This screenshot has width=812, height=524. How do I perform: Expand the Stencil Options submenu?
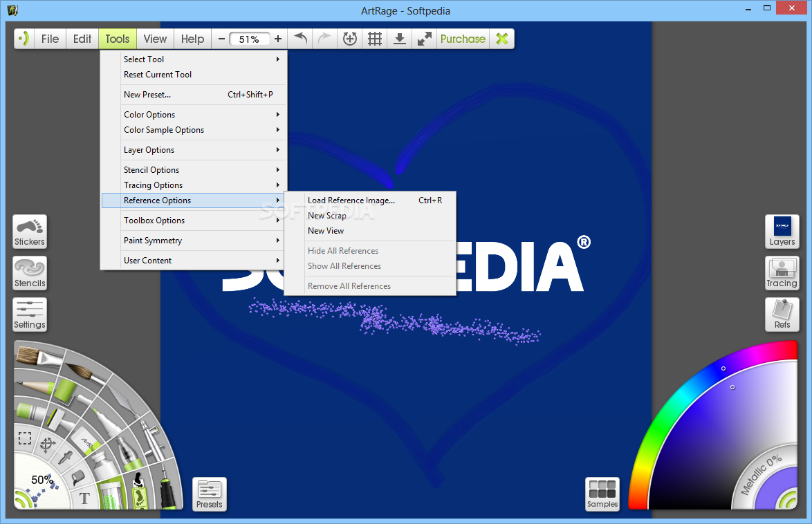(194, 170)
